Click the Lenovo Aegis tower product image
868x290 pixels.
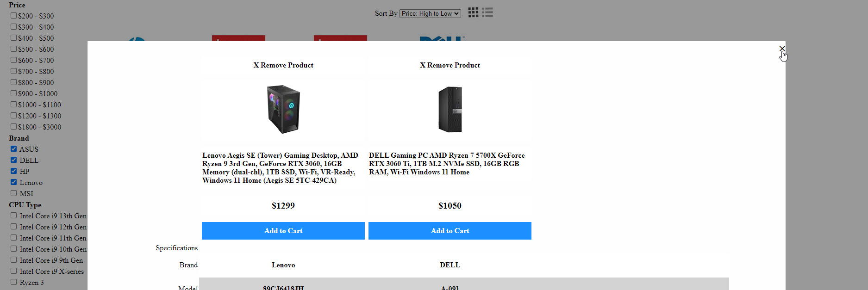(283, 109)
